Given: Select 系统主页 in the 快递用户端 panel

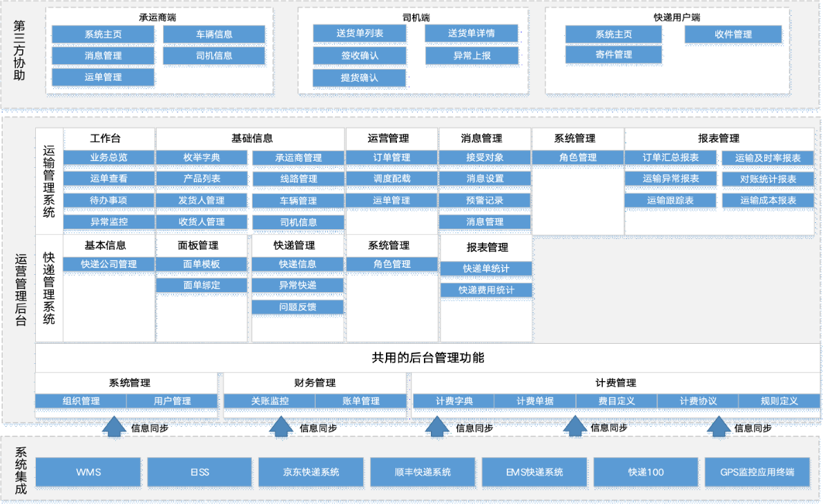Looking at the screenshot, I should point(614,34).
